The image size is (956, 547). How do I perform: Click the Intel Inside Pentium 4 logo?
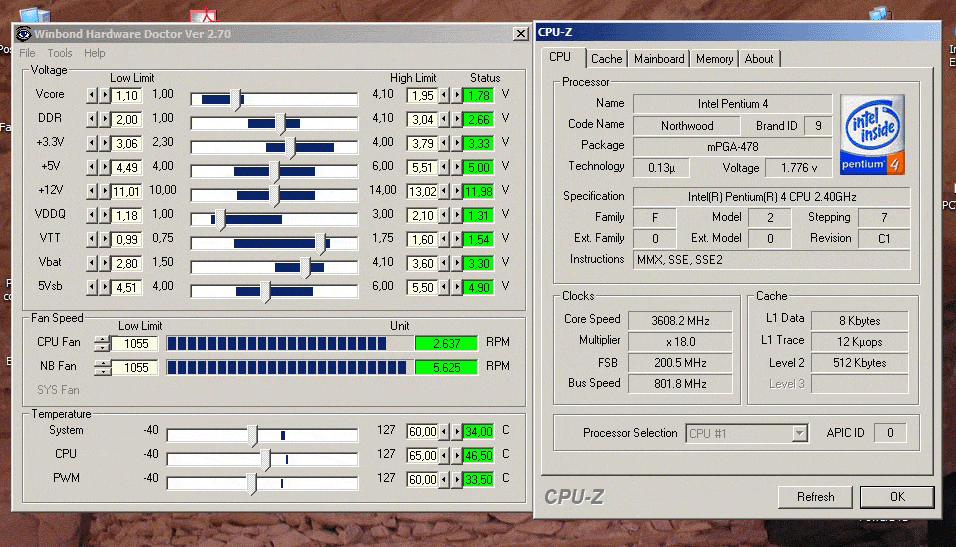[872, 135]
